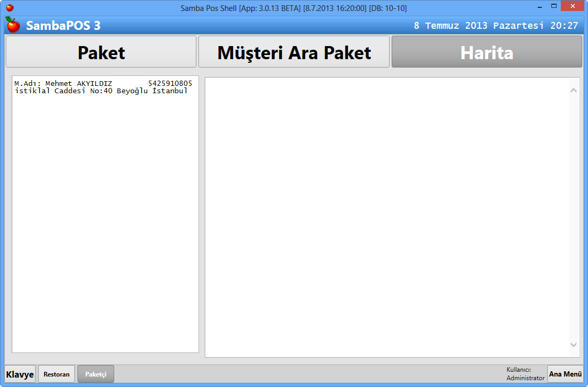588x387 pixels.
Task: Switch to Müşteri Ara Paket tab
Action: 294,52
